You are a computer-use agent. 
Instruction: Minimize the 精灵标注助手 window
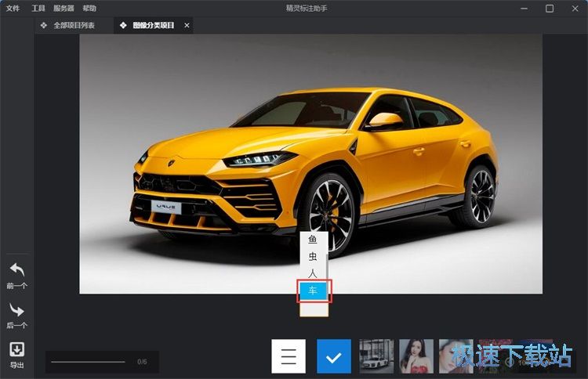[x=524, y=9]
